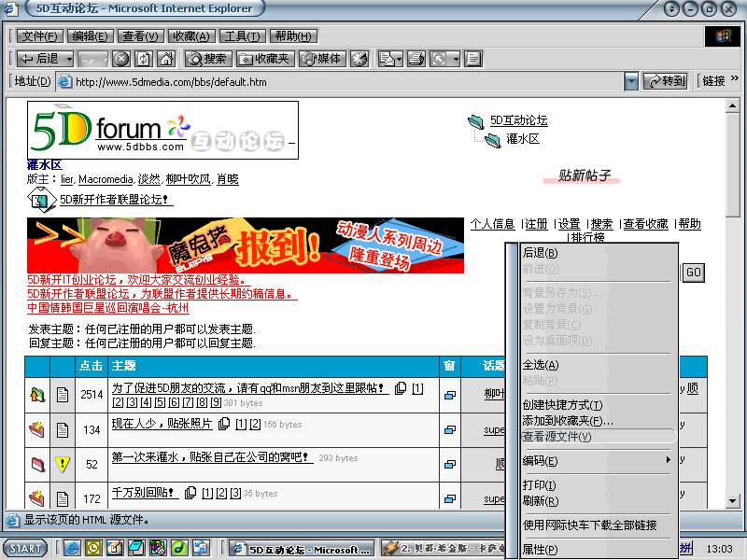The image size is (747, 560).
Task: Click the 个人信息 link
Action: [492, 224]
